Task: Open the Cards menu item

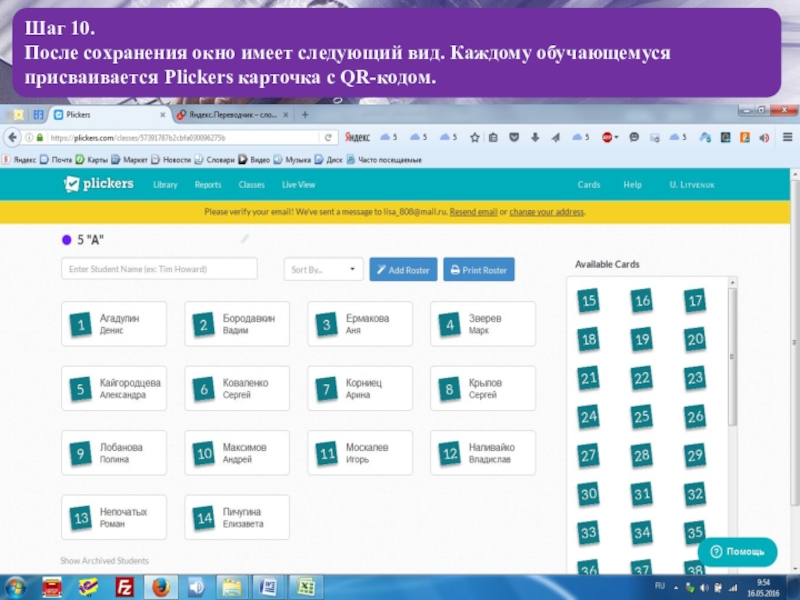Action: click(x=589, y=185)
